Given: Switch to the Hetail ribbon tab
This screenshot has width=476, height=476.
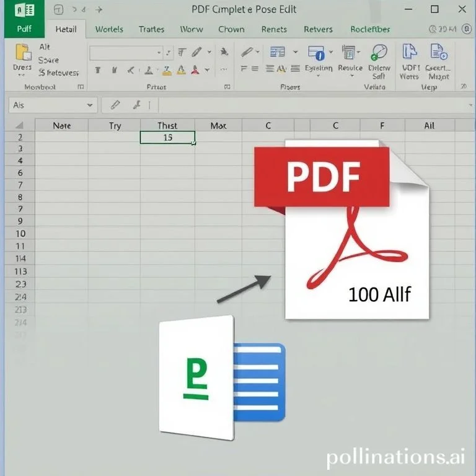Looking at the screenshot, I should (x=66, y=29).
